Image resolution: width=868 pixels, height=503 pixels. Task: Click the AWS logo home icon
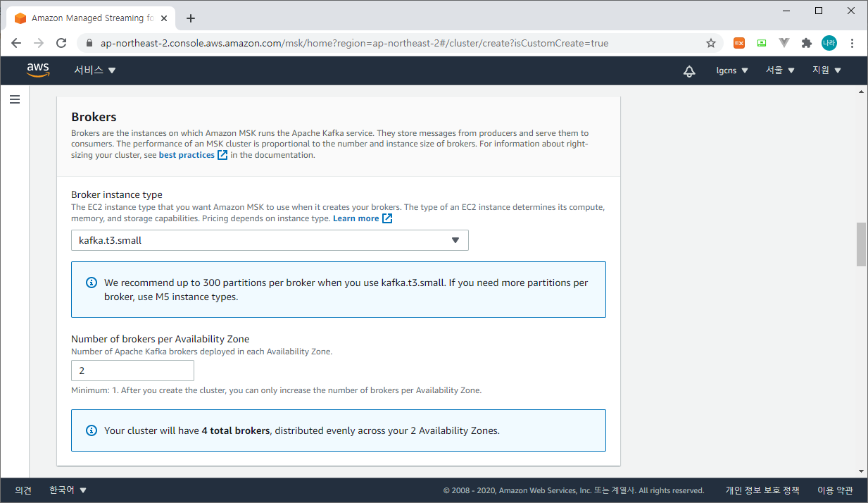point(38,70)
